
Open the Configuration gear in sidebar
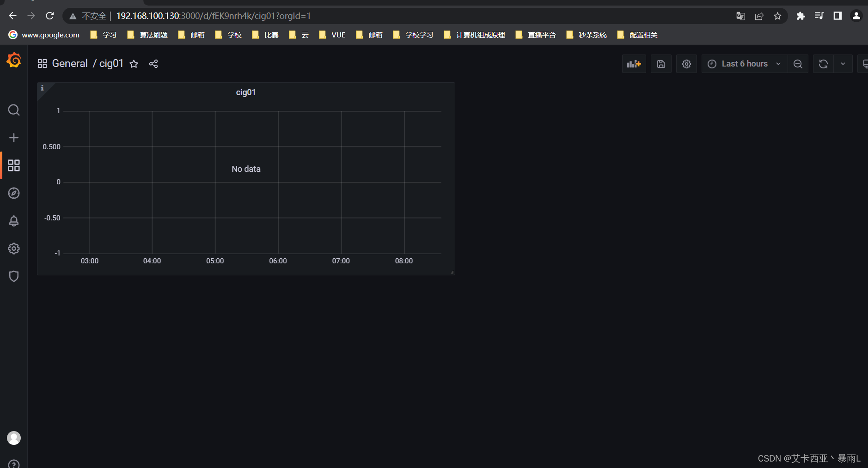[x=14, y=249]
